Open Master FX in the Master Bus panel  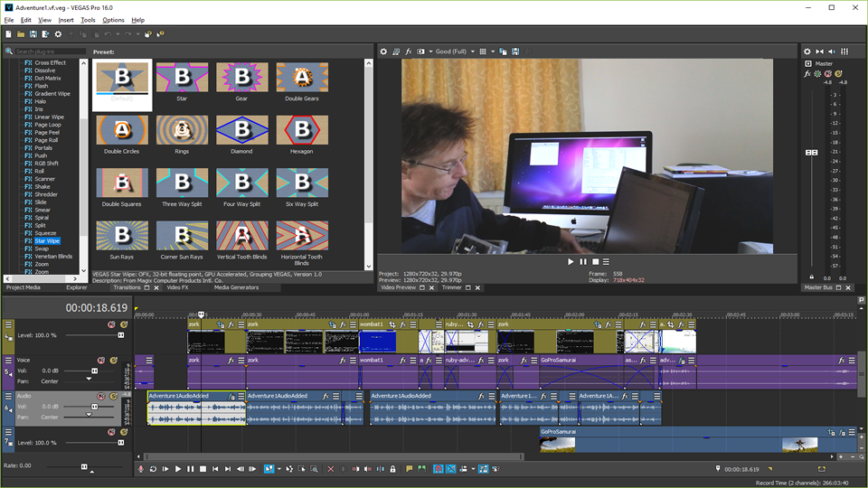pos(807,73)
